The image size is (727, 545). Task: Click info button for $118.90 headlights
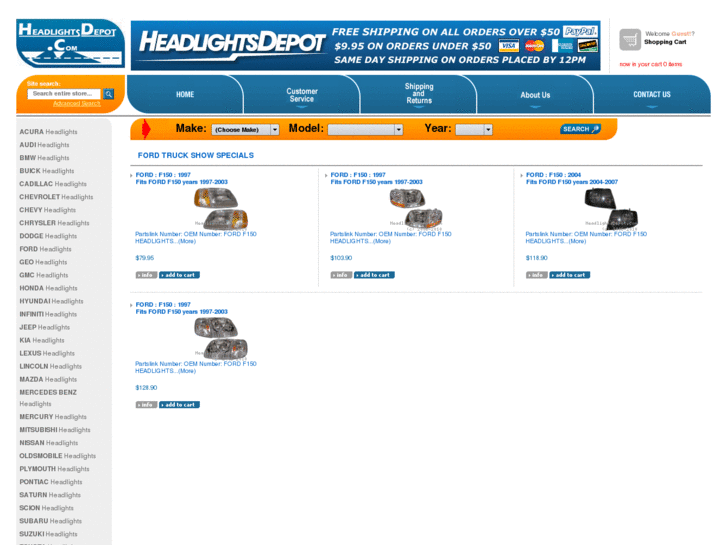coord(537,275)
